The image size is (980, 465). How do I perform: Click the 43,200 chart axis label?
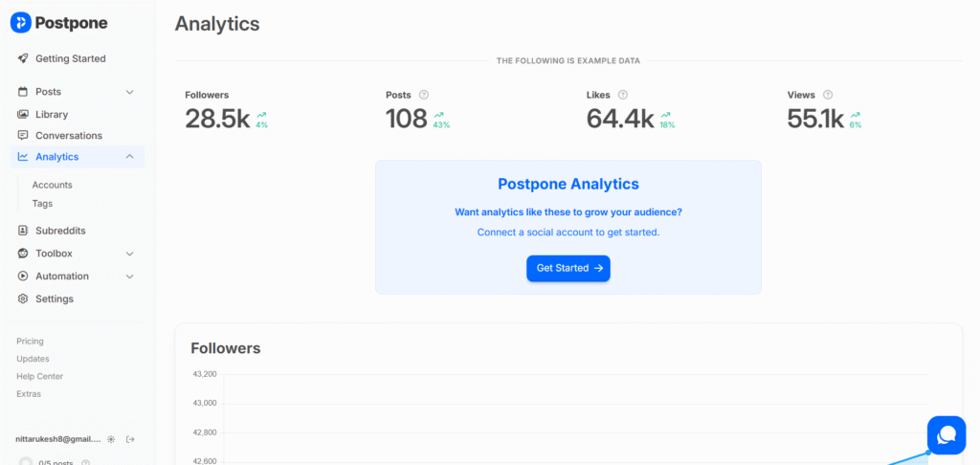(205, 374)
